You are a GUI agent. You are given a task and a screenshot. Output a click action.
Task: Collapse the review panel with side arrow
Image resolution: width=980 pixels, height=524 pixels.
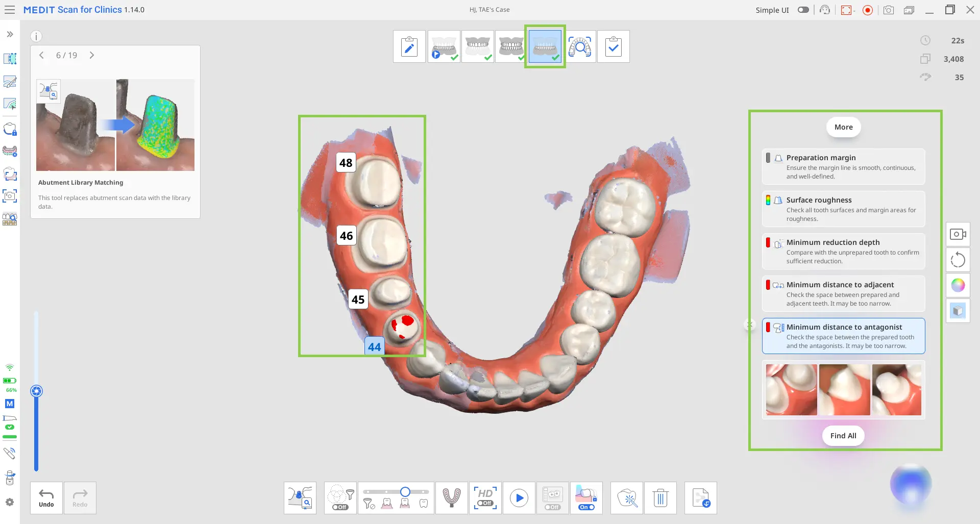pyautogui.click(x=749, y=324)
